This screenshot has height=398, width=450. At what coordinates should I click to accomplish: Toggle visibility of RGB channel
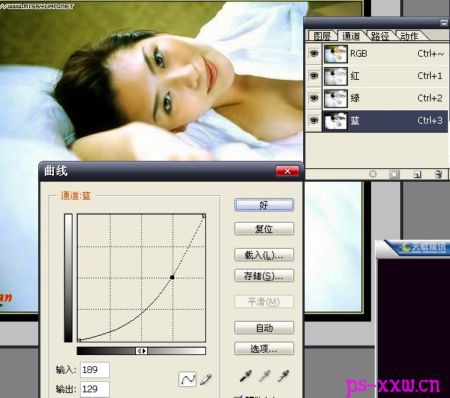click(x=313, y=53)
